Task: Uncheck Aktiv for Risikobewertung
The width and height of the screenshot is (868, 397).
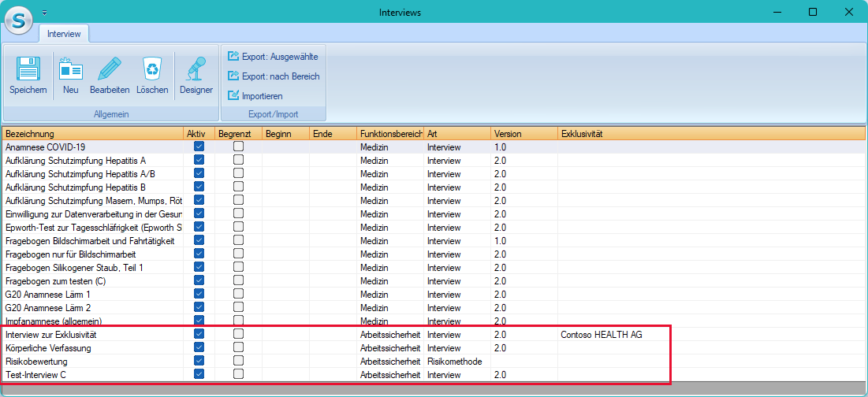Action: 199,361
